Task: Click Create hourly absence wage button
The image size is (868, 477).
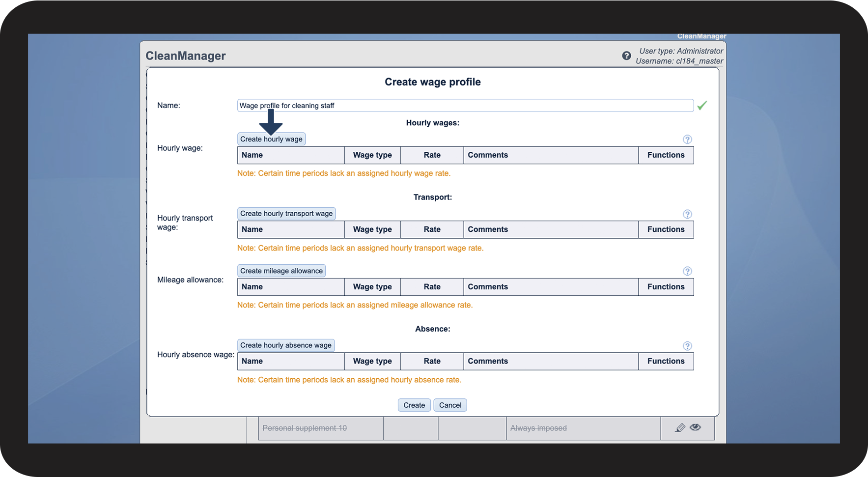Action: (x=286, y=345)
